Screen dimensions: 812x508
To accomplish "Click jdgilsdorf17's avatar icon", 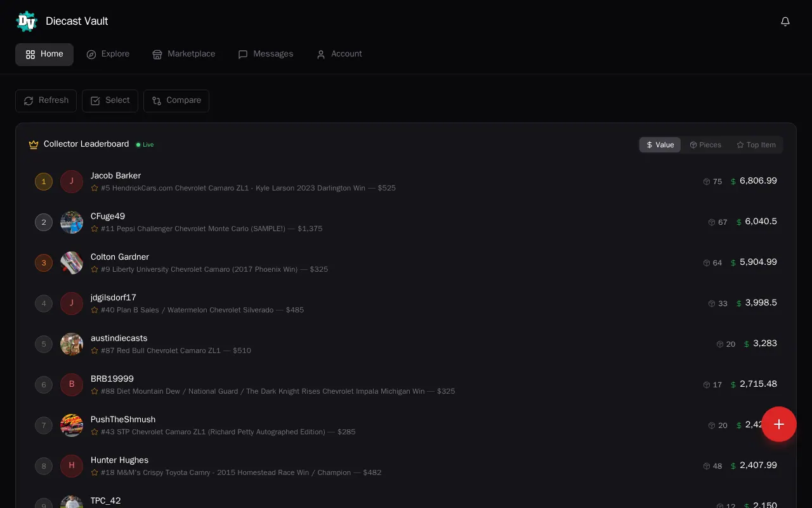I will 72,304.
